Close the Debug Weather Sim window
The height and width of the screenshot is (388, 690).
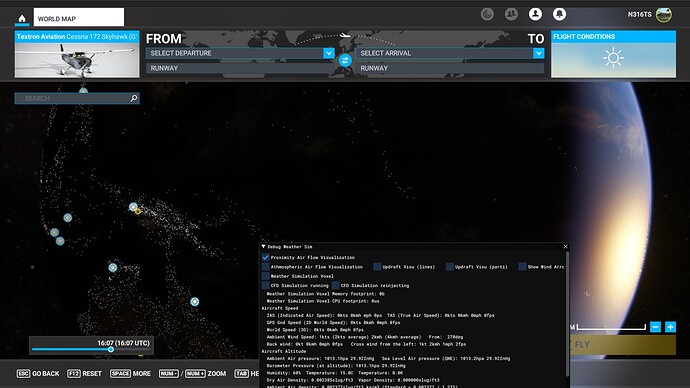tap(565, 246)
